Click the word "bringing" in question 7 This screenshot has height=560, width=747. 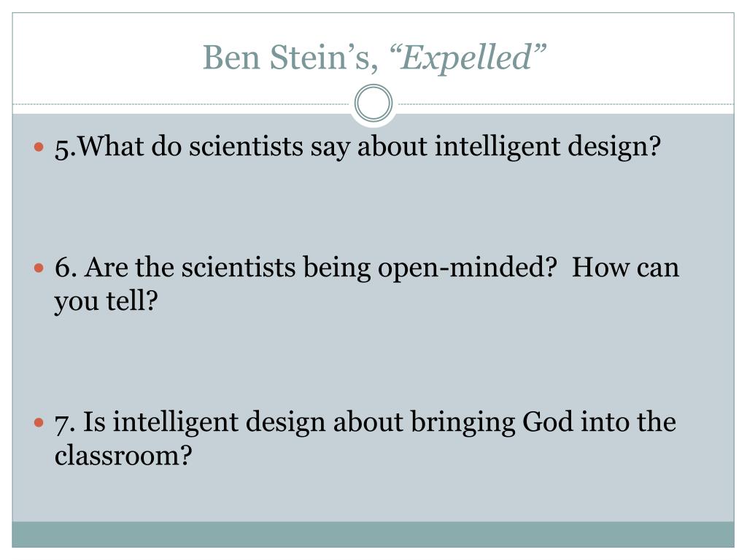pyautogui.click(x=463, y=423)
